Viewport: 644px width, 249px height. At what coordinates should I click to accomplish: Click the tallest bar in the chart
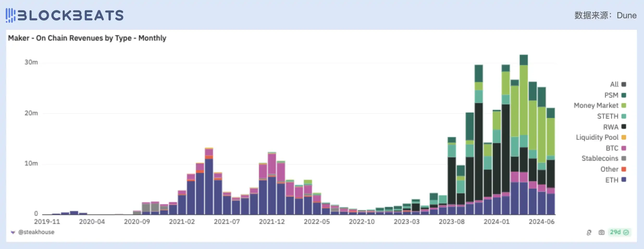click(524, 136)
